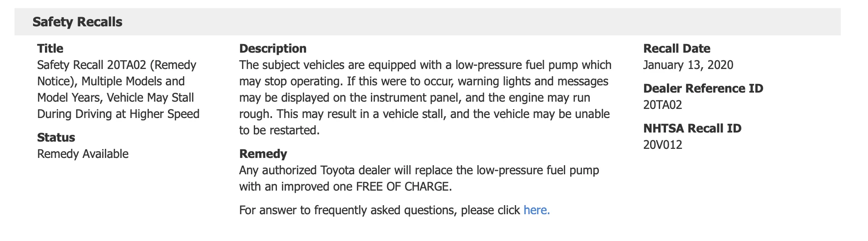This screenshot has width=868, height=241.
Task: Click the January 13, 2020 date
Action: pyautogui.click(x=688, y=65)
